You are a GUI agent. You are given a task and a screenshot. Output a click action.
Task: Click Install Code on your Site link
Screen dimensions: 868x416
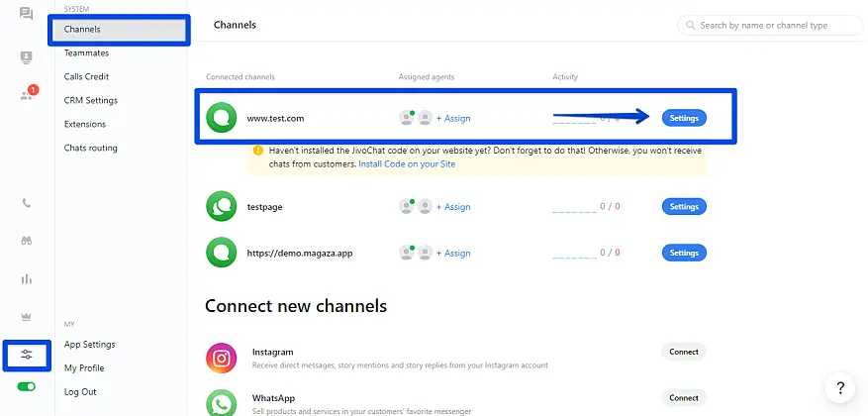[407, 164]
